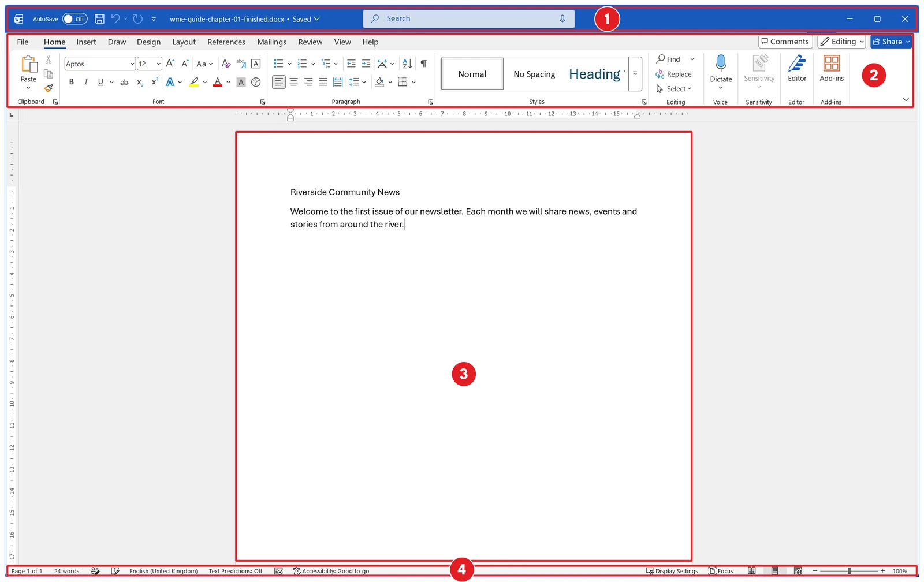Apply Subscript formatting
Image resolution: width=924 pixels, height=582 pixels.
[140, 82]
